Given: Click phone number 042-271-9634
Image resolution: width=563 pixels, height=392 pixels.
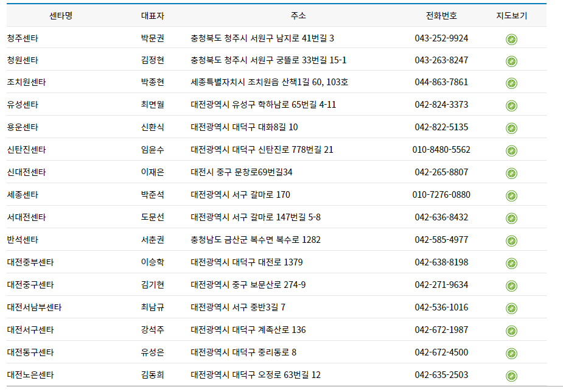Looking at the screenshot, I should [441, 285].
